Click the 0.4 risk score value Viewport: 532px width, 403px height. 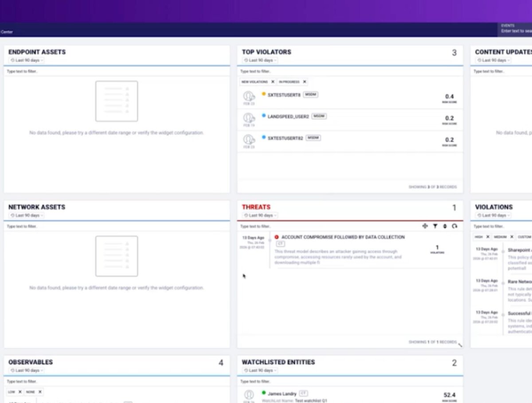(x=450, y=97)
